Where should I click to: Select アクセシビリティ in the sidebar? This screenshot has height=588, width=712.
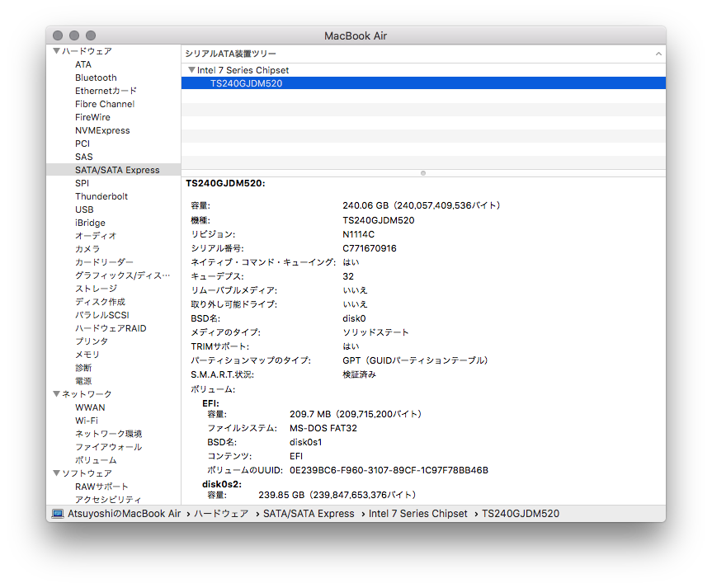pyautogui.click(x=108, y=500)
